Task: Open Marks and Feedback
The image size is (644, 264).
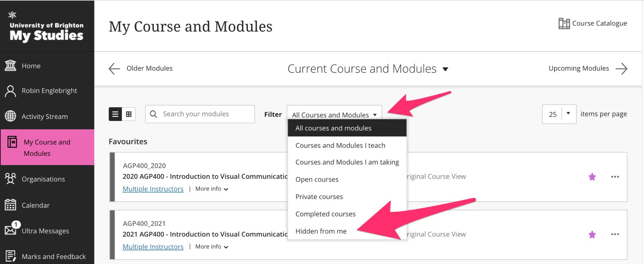Action: 53,256
